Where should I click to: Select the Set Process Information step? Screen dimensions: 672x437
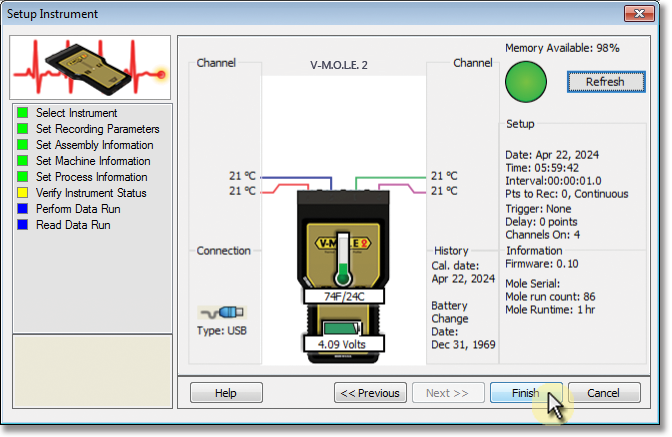[92, 177]
